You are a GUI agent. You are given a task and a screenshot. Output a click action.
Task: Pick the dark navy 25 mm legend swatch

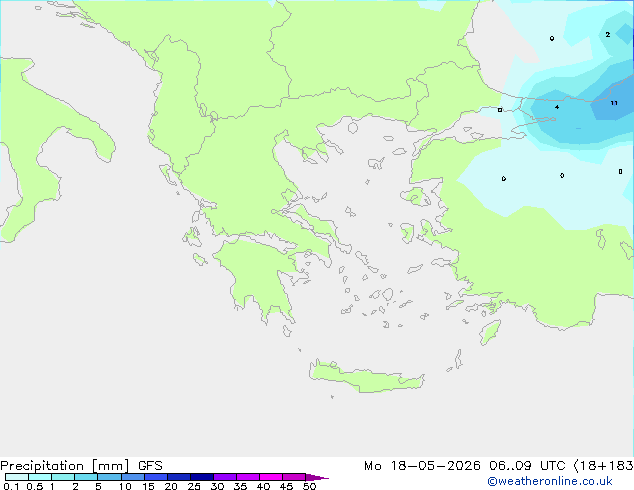point(202,477)
